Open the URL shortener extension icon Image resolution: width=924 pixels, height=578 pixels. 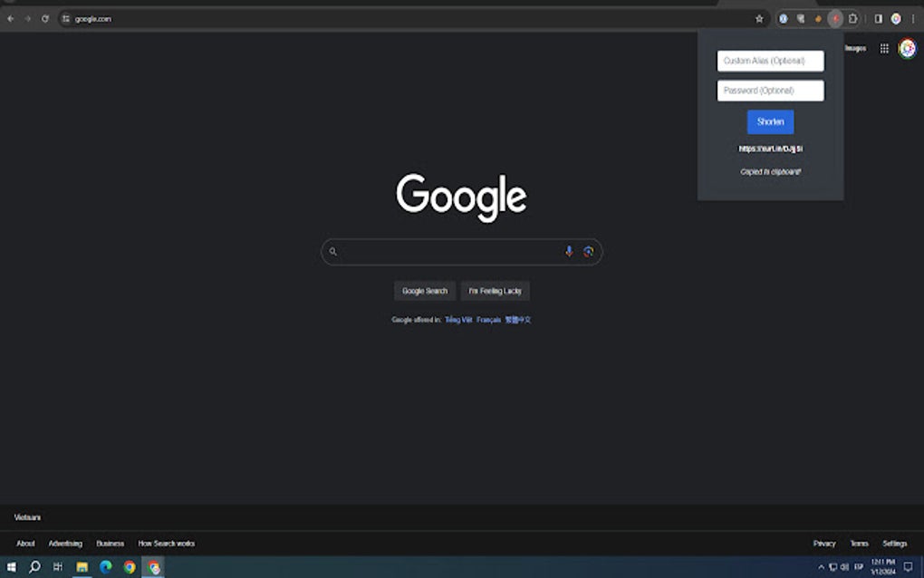(x=834, y=18)
